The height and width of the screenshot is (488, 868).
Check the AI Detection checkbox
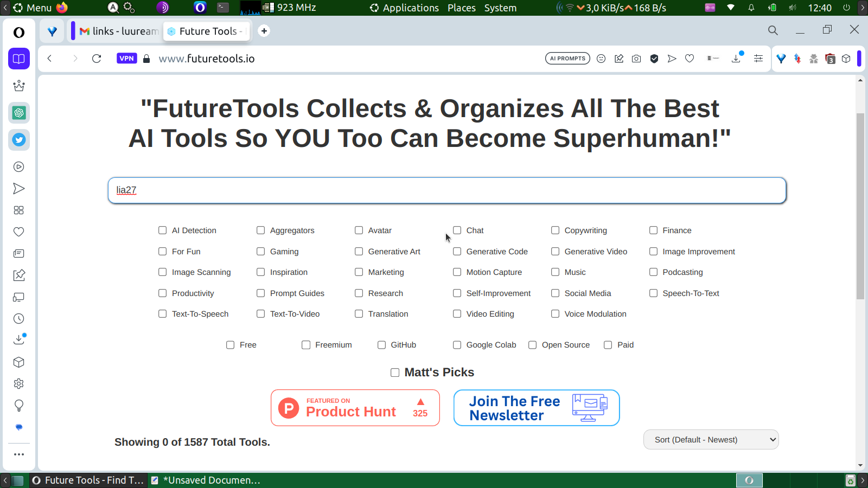coord(162,230)
